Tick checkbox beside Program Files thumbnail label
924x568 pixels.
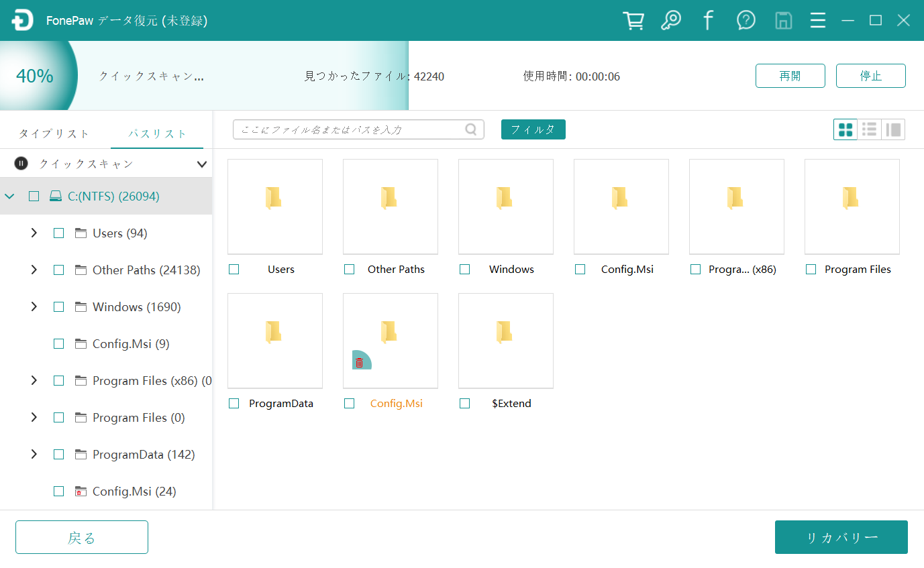click(x=811, y=270)
